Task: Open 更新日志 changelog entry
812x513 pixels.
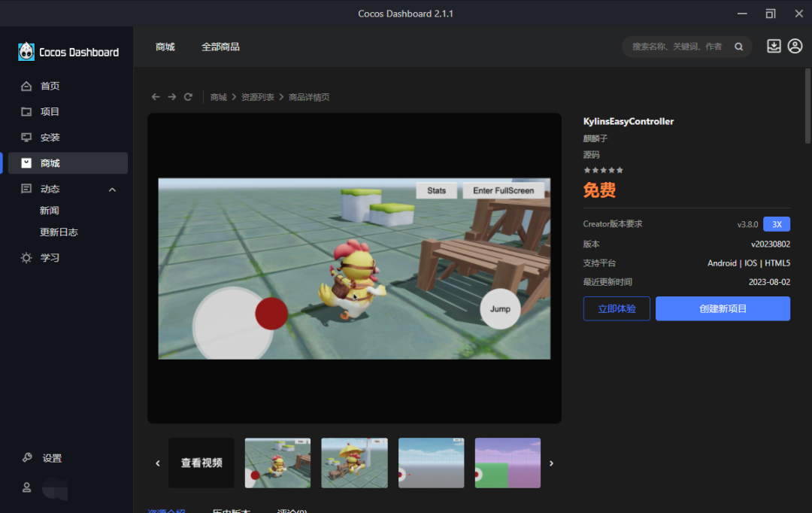Action: click(59, 232)
